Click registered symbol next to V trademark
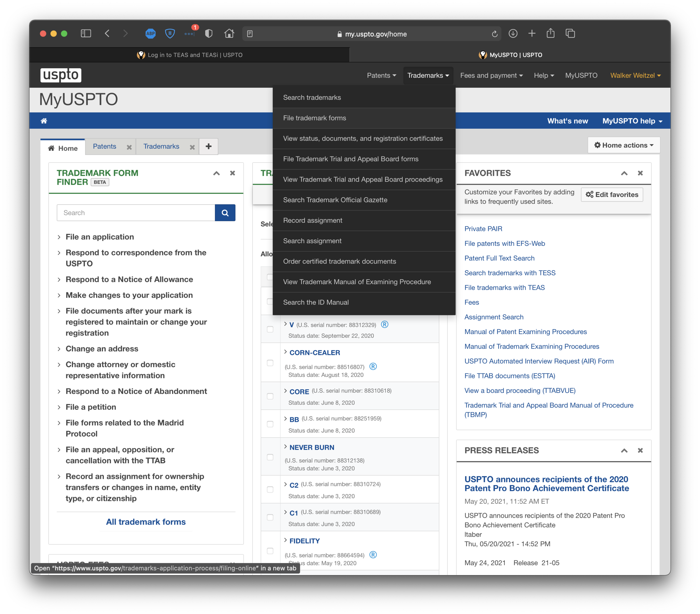 tap(385, 324)
